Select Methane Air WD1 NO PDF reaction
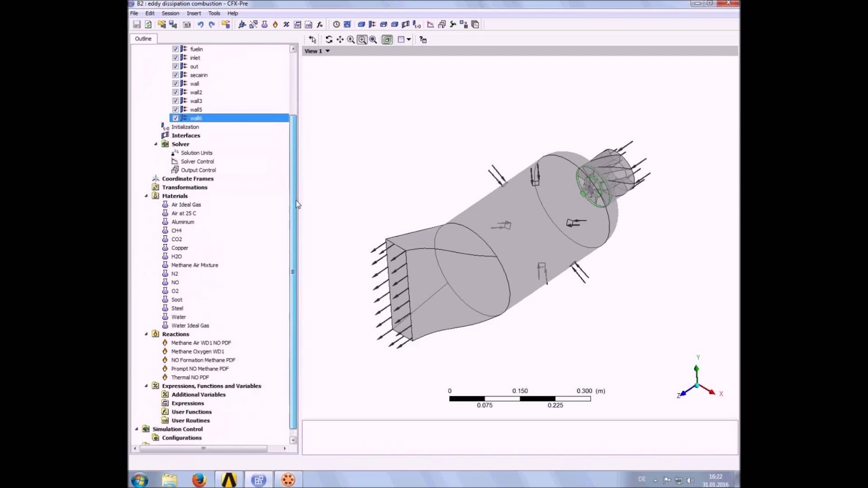868x488 pixels. click(201, 343)
